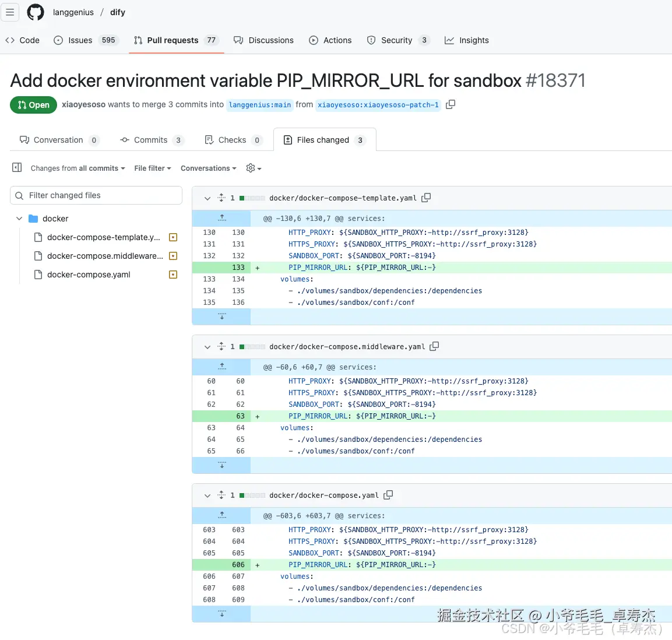672x640 pixels.
Task: Open the Code tab
Action: tap(22, 40)
